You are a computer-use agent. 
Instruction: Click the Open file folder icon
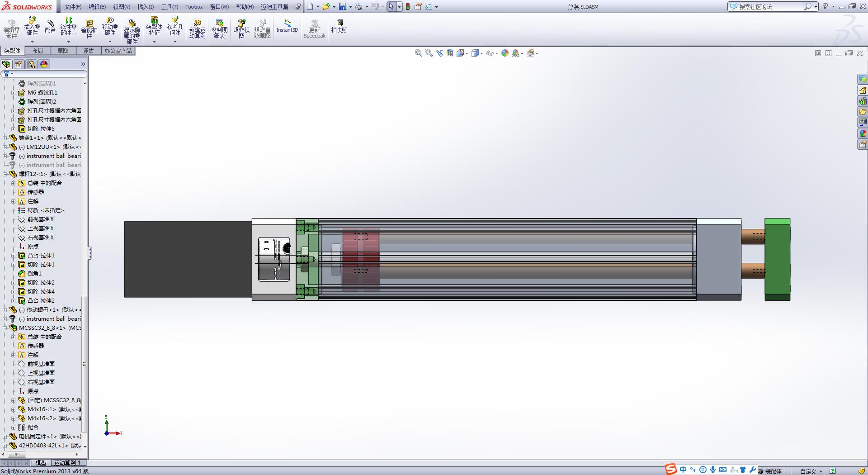325,6
